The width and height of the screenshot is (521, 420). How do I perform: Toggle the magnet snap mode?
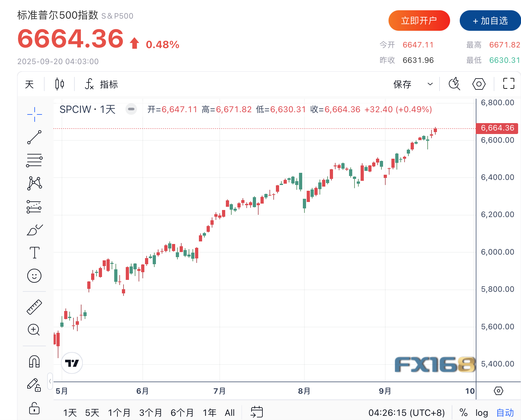click(34, 361)
